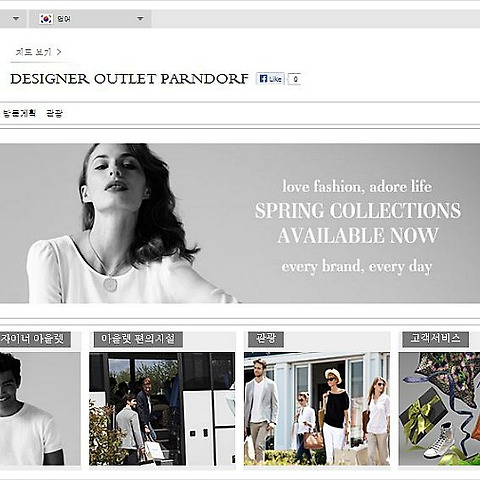Select the 디자이너 아울렛 section label
This screenshot has width=480, height=480.
click(35, 339)
